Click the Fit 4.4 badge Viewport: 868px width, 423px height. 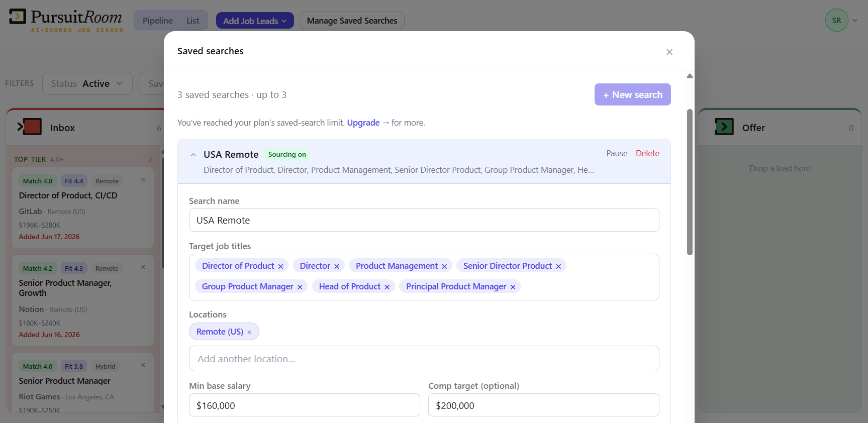[74, 181]
